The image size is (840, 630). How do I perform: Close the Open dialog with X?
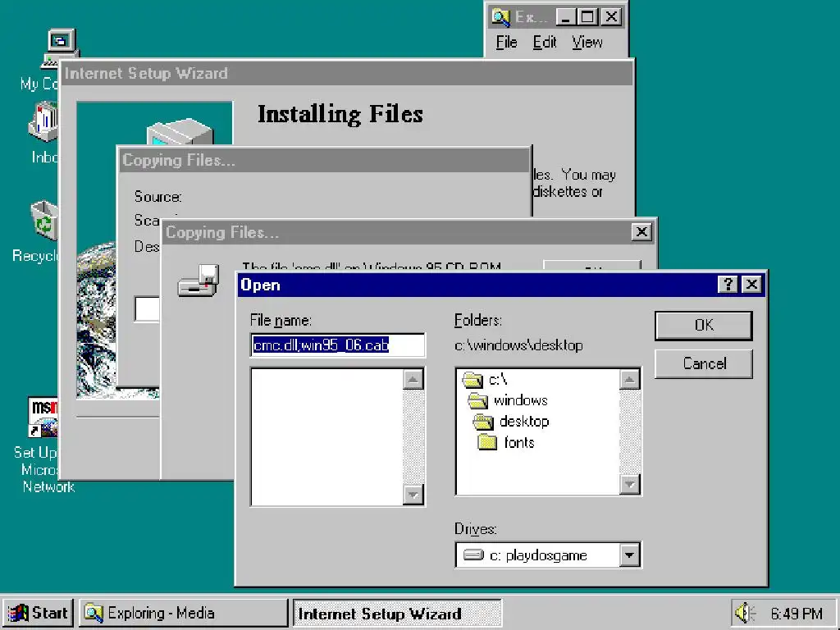click(x=751, y=285)
